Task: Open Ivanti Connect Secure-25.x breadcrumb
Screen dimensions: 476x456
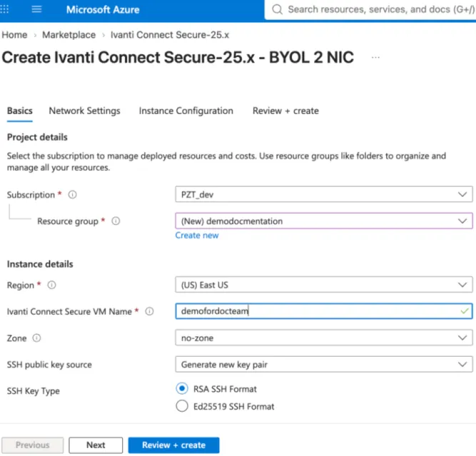Action: point(170,35)
